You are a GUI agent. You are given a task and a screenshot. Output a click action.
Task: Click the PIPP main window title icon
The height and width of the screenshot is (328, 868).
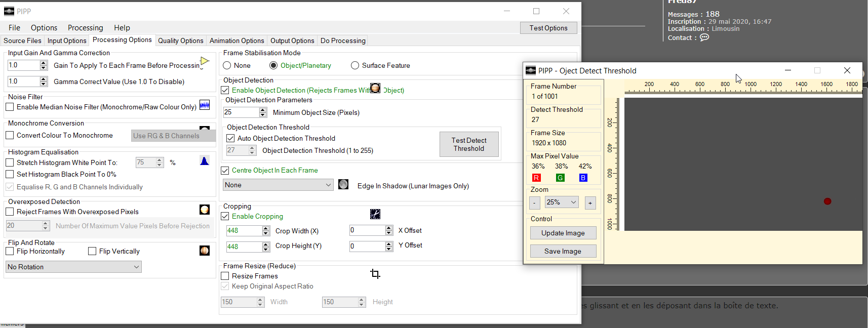pyautogui.click(x=9, y=11)
